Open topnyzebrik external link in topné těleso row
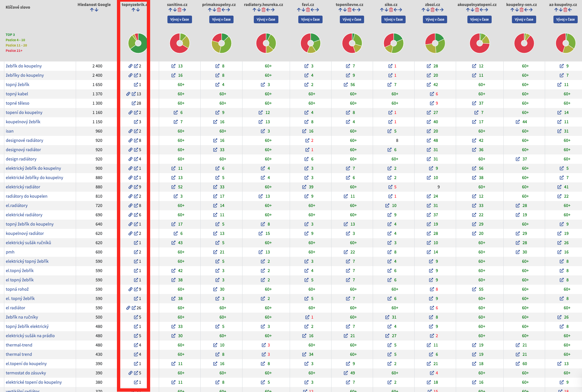 tap(134, 103)
